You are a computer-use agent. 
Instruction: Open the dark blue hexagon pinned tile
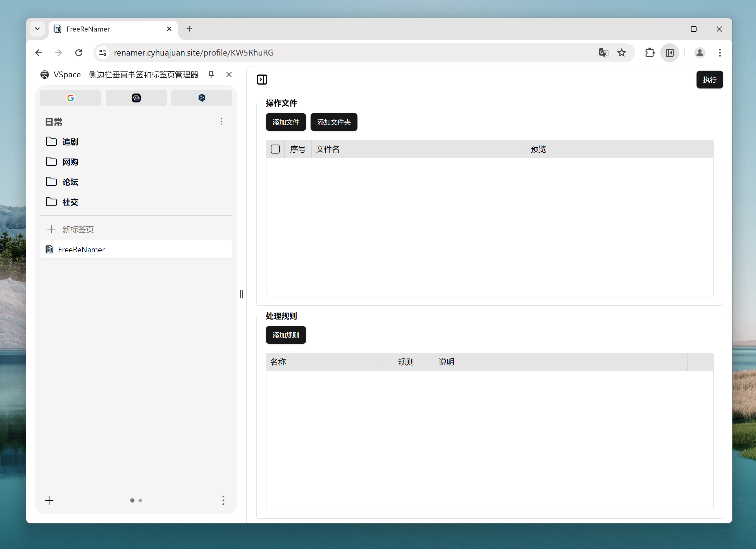tap(202, 98)
